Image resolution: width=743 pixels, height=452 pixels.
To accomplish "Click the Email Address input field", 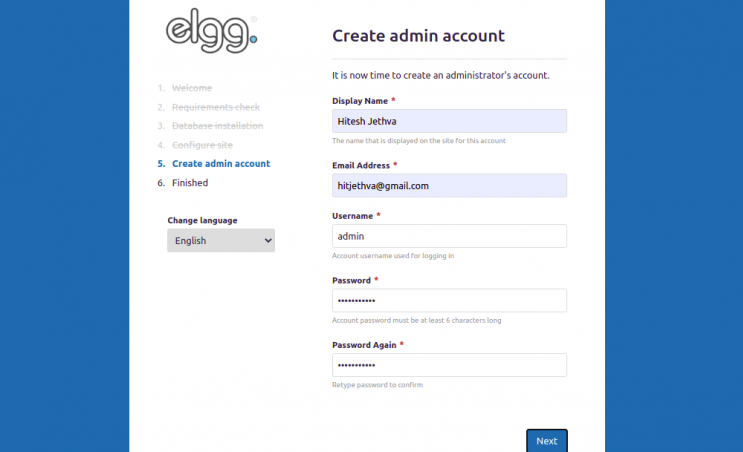I will [x=449, y=186].
